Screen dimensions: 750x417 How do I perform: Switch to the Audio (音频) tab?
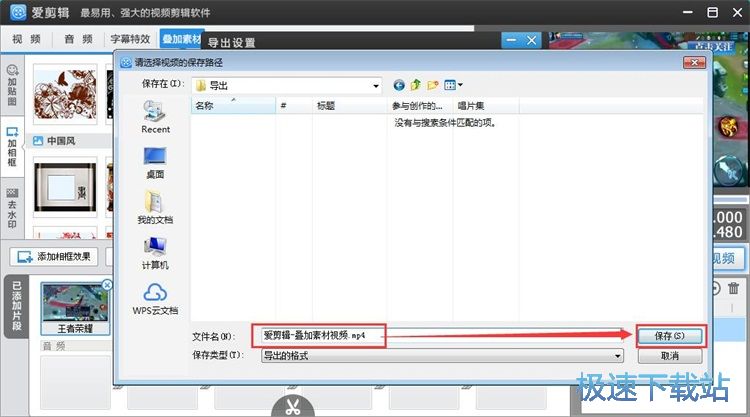[78, 39]
